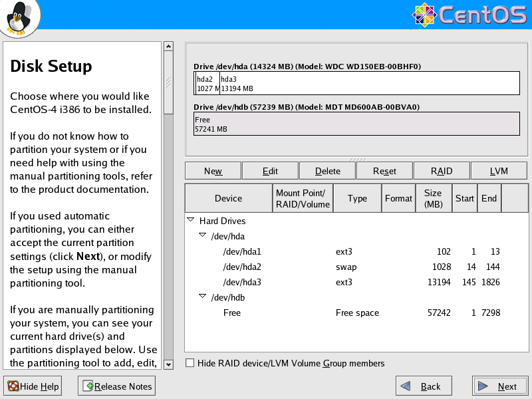Collapse the /dev/hdb tree node

[x=203, y=297]
